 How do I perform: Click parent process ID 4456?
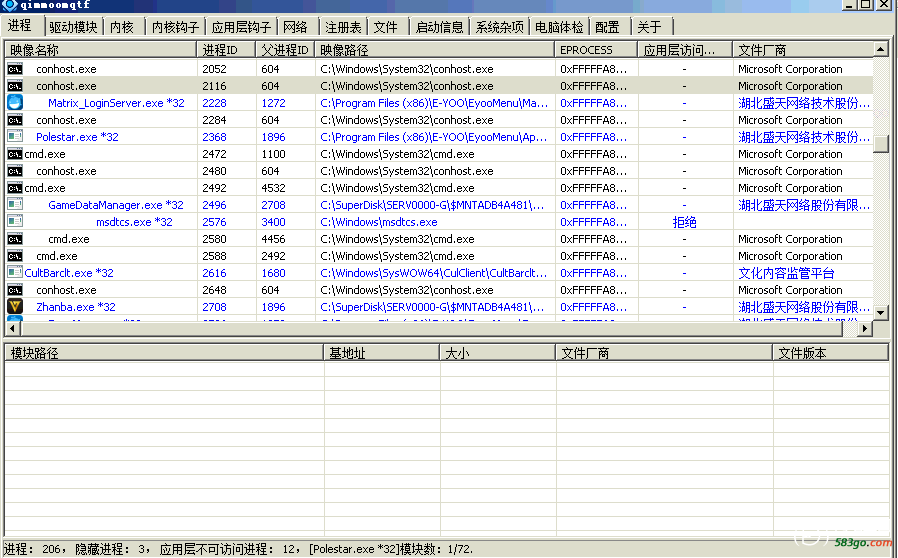click(x=273, y=239)
